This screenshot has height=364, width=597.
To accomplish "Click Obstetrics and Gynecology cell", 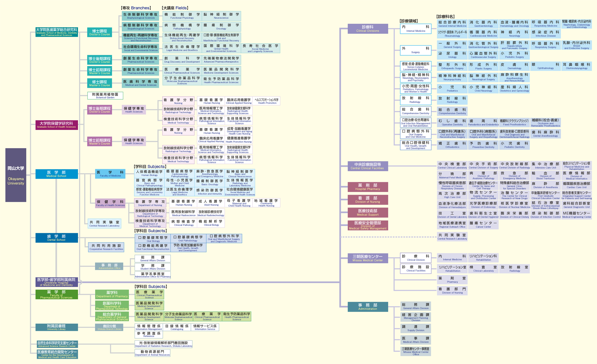I will (x=514, y=89).
